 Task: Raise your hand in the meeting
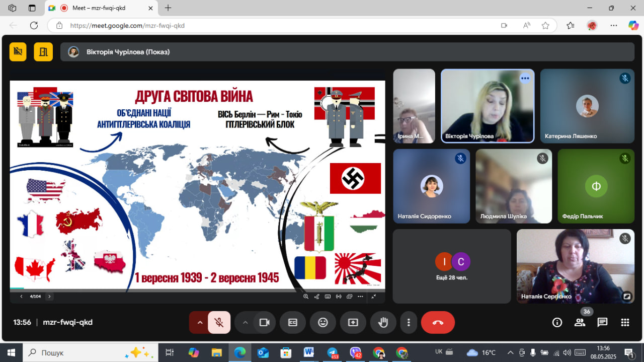383,322
